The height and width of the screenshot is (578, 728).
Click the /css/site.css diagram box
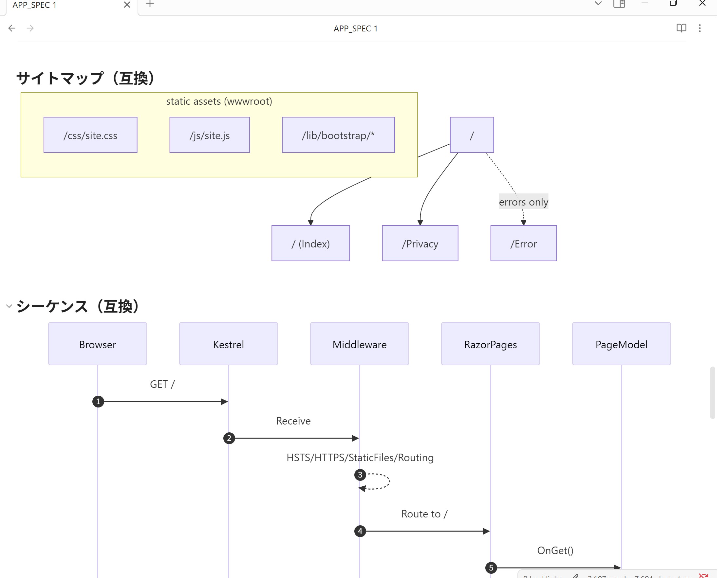pyautogui.click(x=90, y=135)
